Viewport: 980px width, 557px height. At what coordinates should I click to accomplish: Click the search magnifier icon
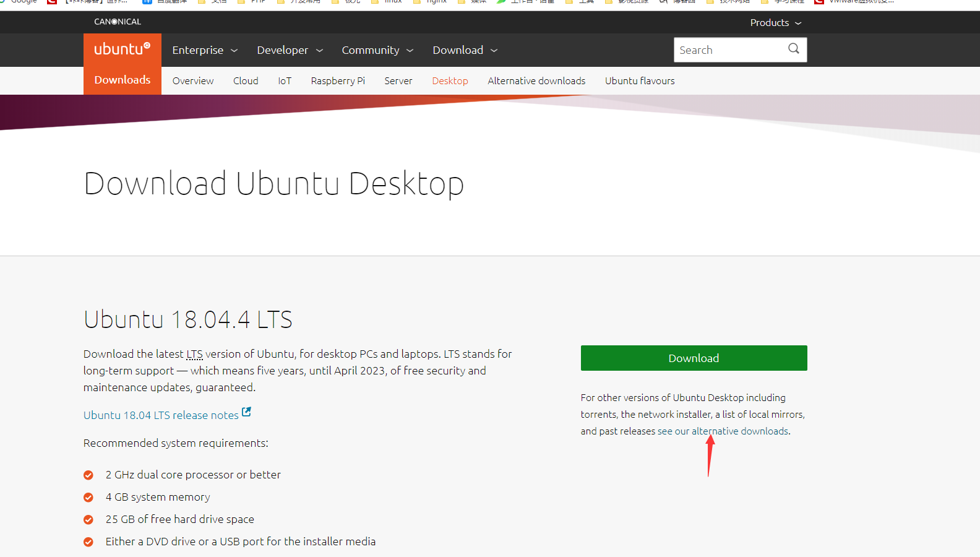tap(794, 48)
